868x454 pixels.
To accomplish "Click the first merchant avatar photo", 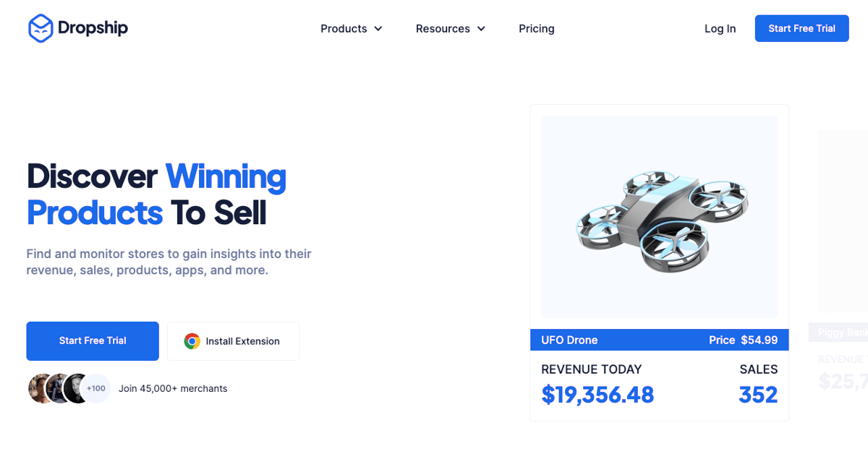I will (41, 388).
